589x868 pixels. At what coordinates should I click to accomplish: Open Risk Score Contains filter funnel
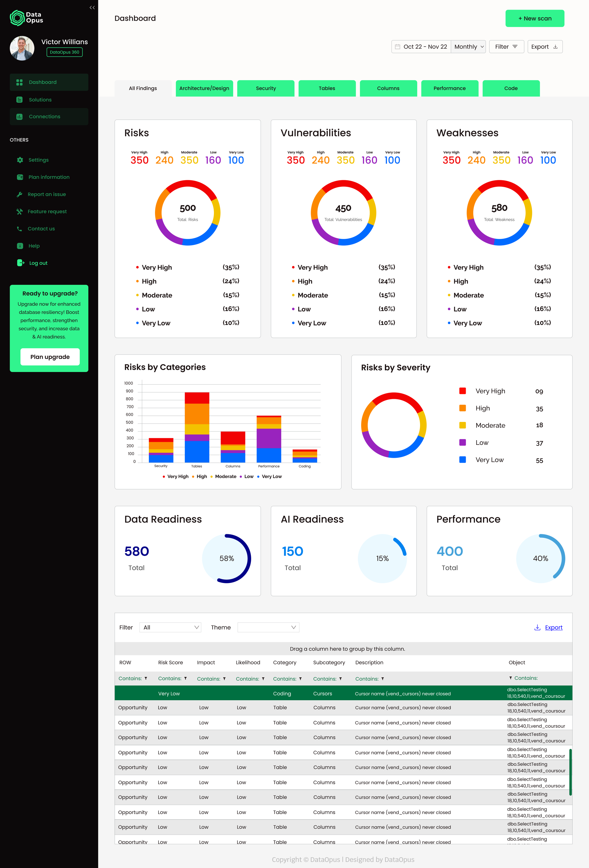pos(185,678)
